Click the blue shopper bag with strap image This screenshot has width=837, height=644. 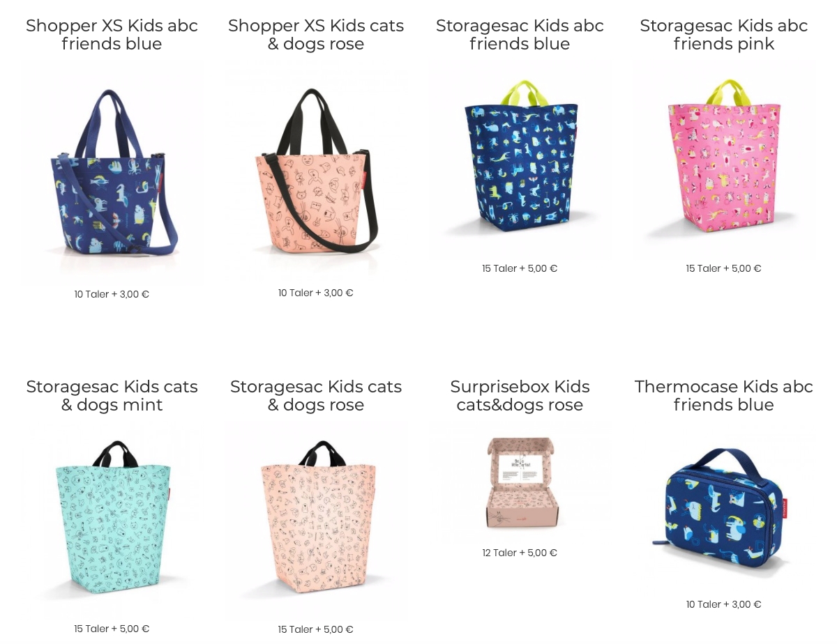[x=112, y=172]
